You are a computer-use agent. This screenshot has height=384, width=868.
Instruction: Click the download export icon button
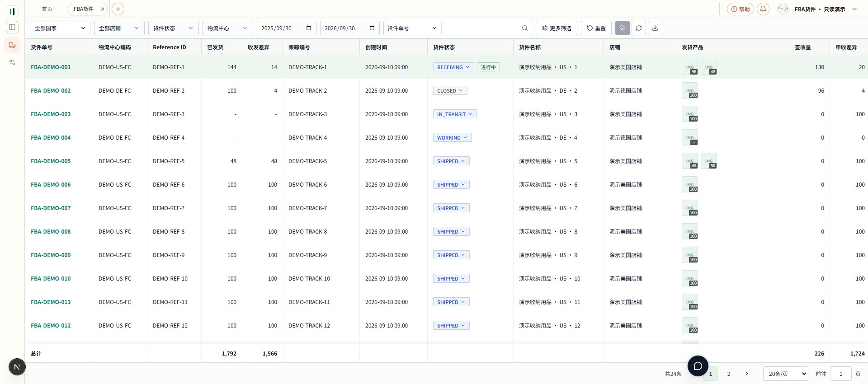655,28
